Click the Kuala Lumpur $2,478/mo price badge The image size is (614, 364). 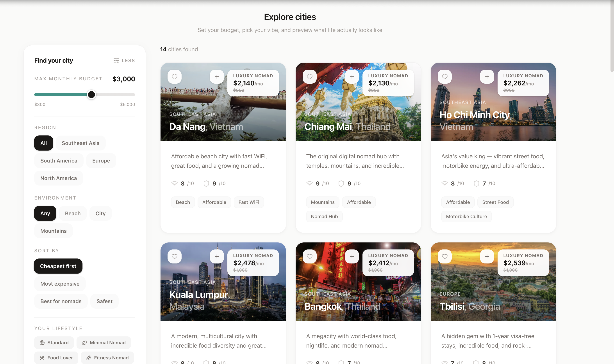(253, 263)
